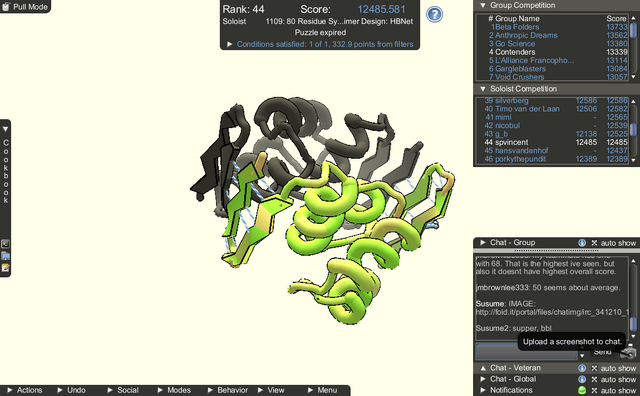Click the Pull Mode hand icon
The image size is (640, 396).
[x=6, y=7]
